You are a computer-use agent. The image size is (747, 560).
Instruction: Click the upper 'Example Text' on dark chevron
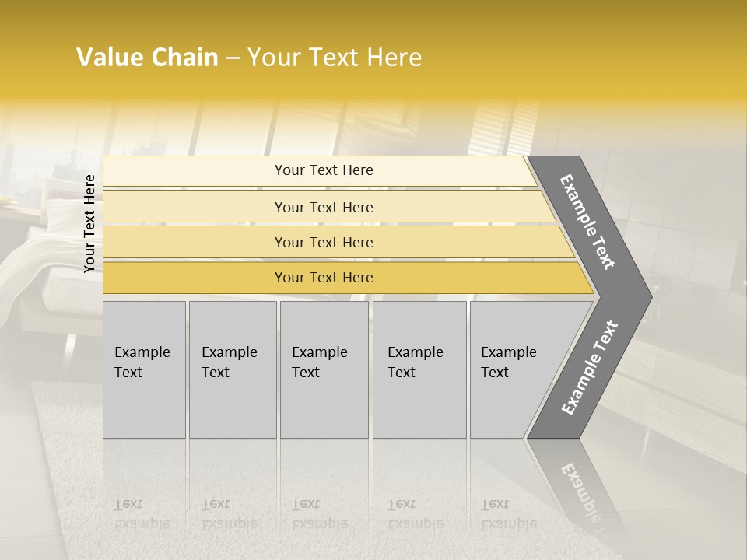tap(587, 222)
